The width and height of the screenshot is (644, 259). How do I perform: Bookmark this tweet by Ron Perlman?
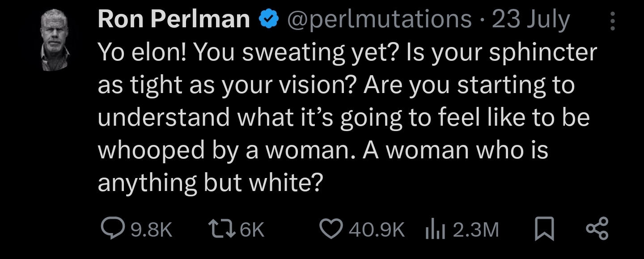[x=544, y=229]
